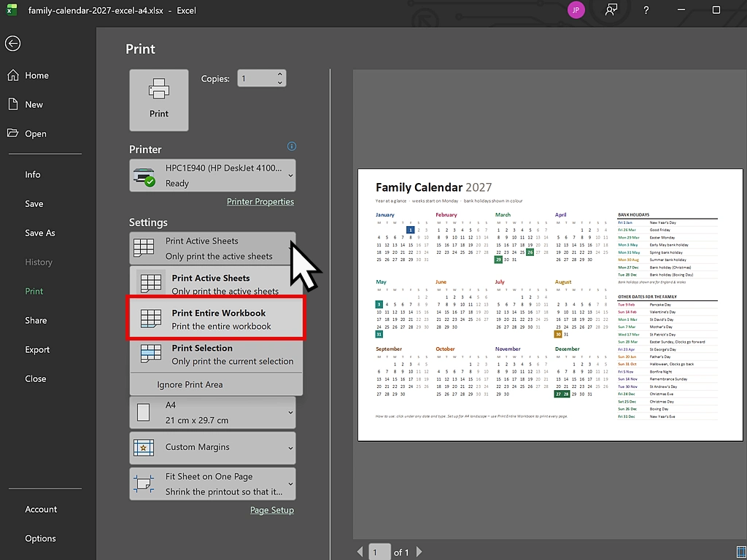Open Page Setup link
Screen dimensions: 747x560
pos(272,510)
